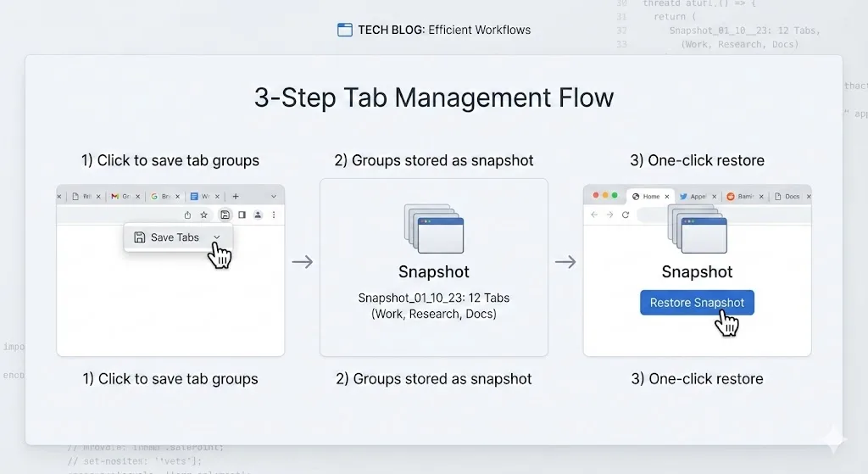Open the side panel icon
Image resolution: width=868 pixels, height=474 pixels.
(x=242, y=215)
